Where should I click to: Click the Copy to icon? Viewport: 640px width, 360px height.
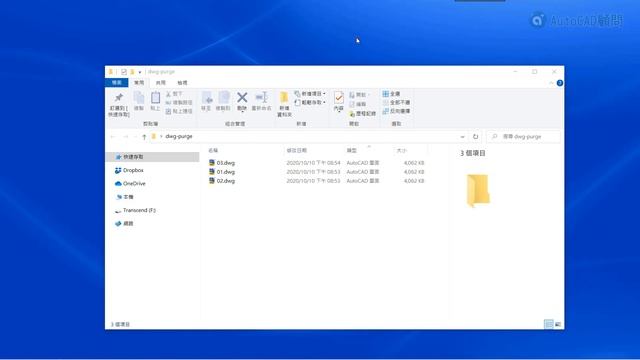[224, 98]
